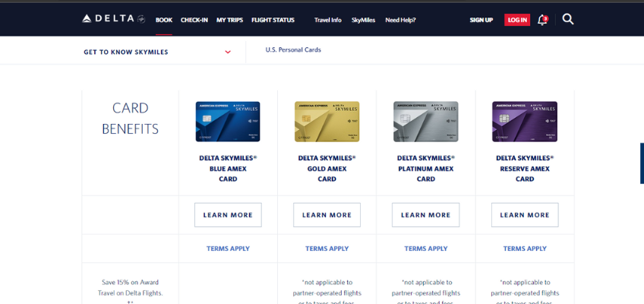Click the Reserve Amex card image
The image size is (644, 304).
[x=525, y=122]
